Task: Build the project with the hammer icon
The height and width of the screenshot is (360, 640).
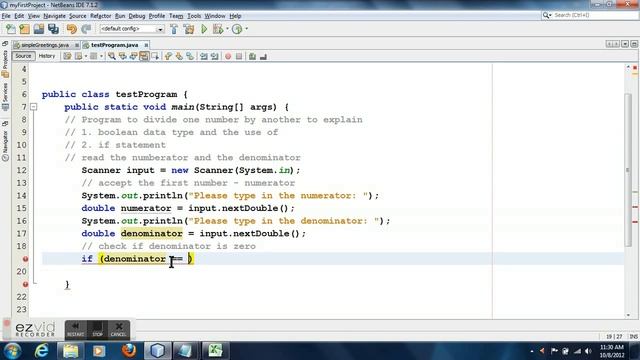Action: pyautogui.click(x=174, y=29)
